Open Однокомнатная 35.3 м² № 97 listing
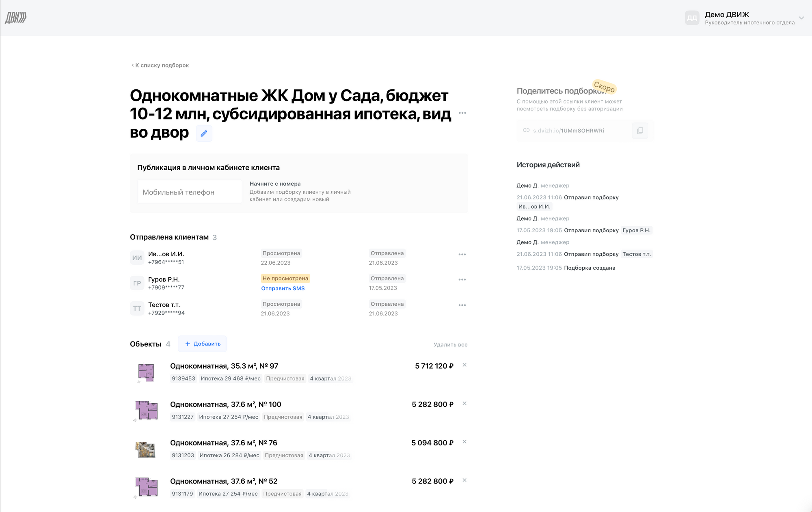 pos(224,366)
